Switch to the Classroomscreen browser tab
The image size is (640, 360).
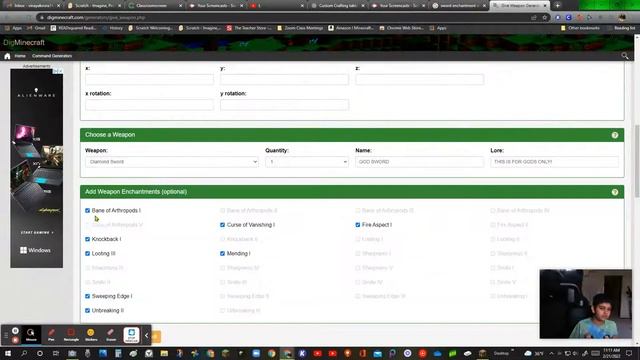point(155,6)
